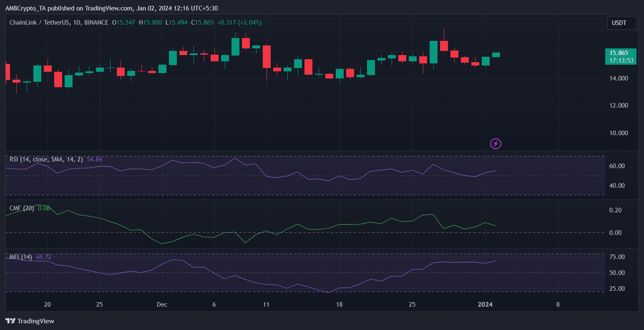
Task: Click the change value +0.317 (+2.04%)
Action: (x=239, y=23)
